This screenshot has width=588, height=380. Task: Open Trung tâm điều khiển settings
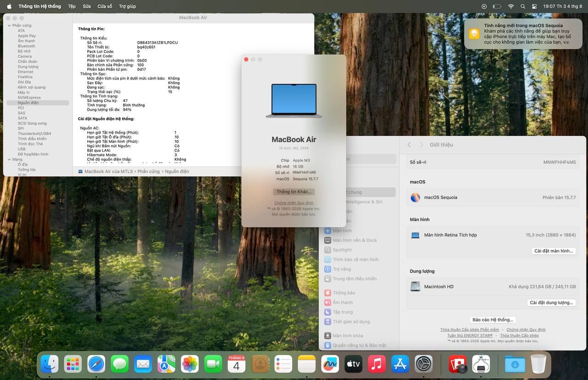pos(355,279)
